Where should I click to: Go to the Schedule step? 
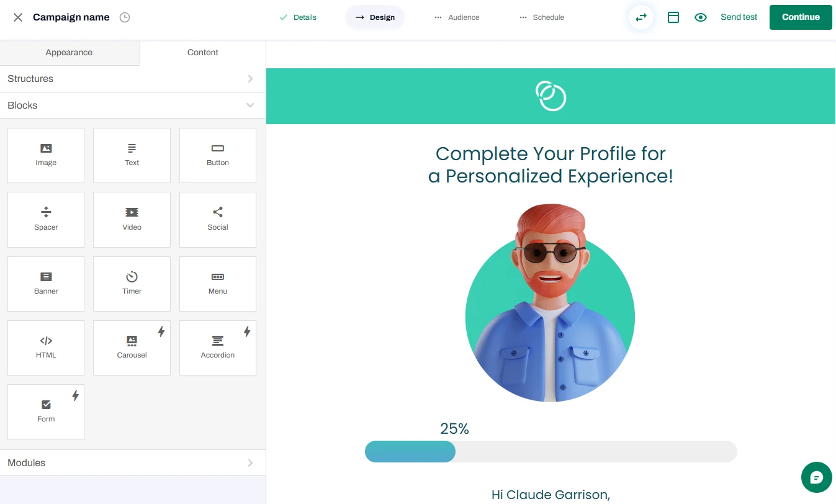(542, 17)
